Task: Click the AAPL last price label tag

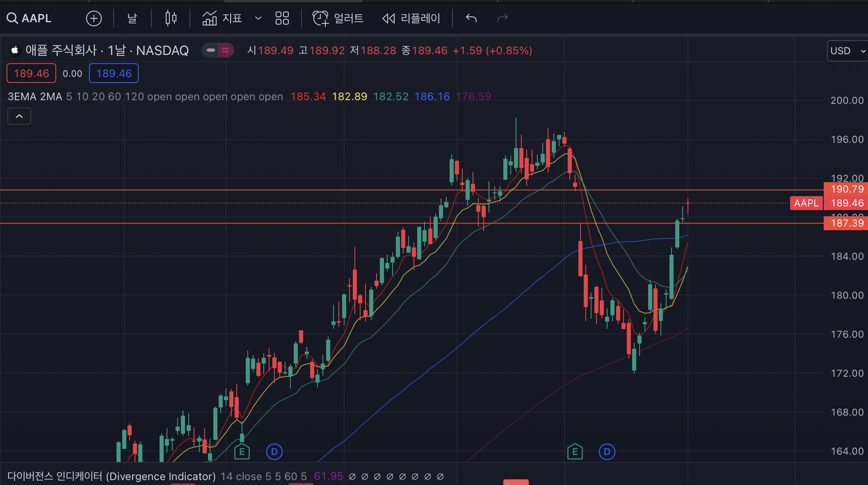Action: (806, 203)
